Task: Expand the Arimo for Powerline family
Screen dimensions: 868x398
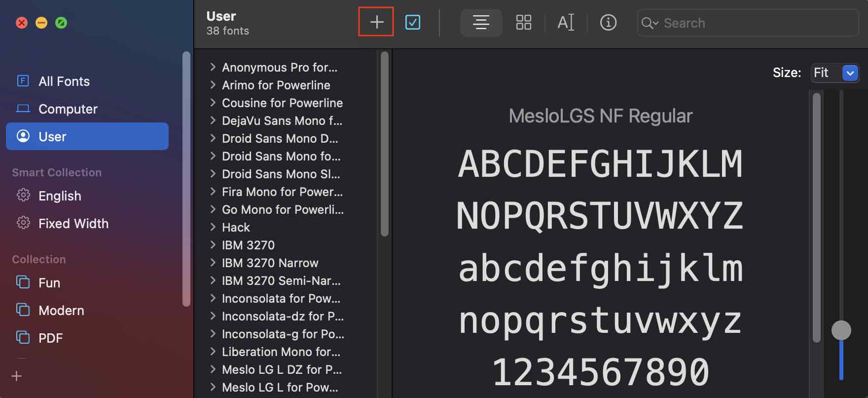Action: click(x=213, y=84)
